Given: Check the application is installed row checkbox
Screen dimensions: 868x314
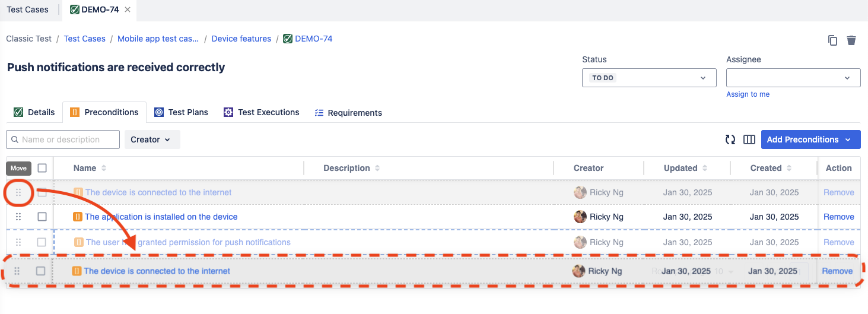Looking at the screenshot, I should pyautogui.click(x=42, y=217).
